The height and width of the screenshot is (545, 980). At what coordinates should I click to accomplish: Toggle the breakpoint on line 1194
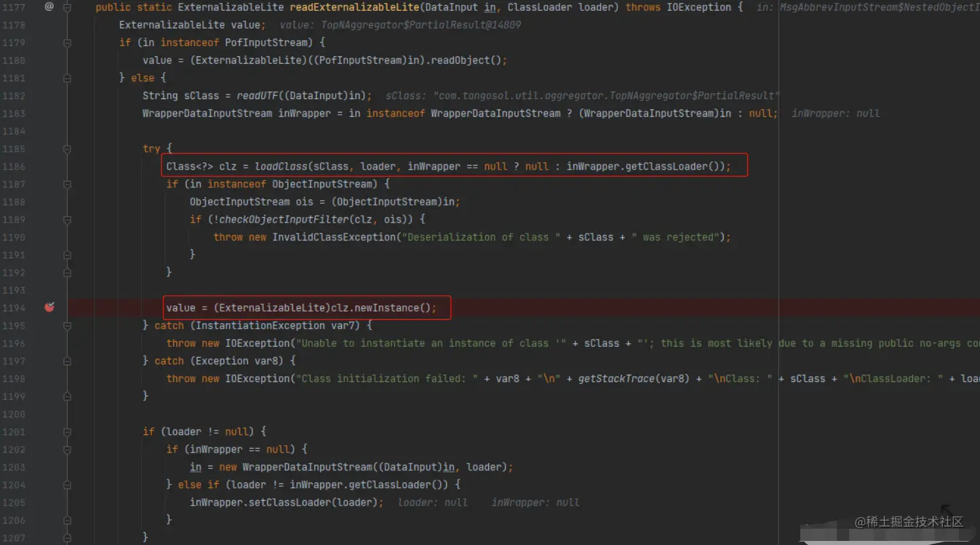[x=49, y=307]
